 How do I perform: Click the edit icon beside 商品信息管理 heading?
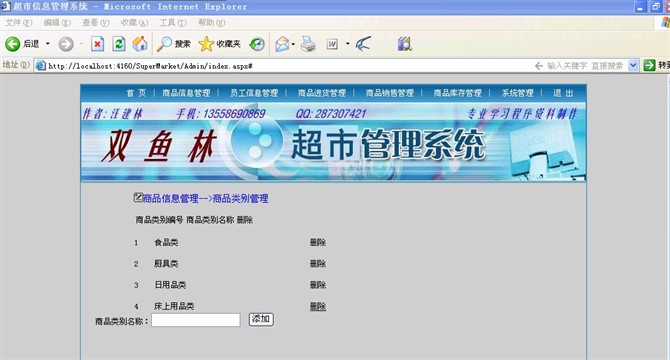[x=138, y=197]
